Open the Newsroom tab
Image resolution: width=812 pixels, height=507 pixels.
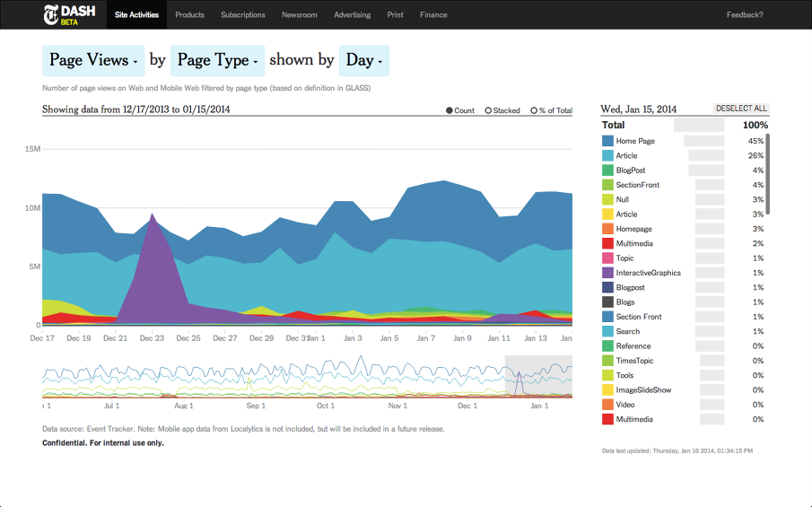click(x=299, y=14)
